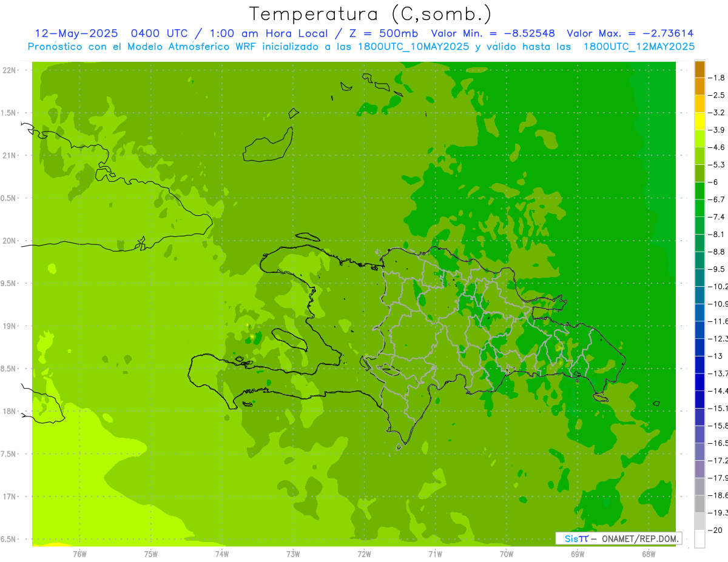Screen dimensions: 728x562
Task: Click the 75W longitude label
Action: [151, 554]
